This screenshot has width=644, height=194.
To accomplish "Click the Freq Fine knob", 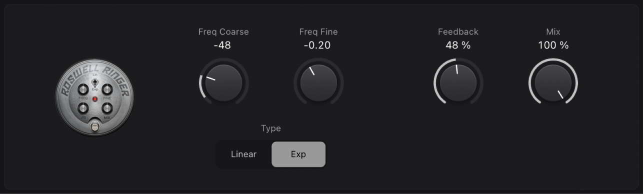I will click(318, 83).
